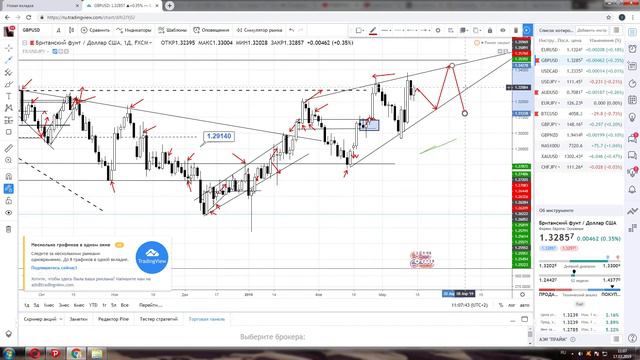
Task: Select the ruler measure tool
Action: pyautogui.click(x=9, y=148)
